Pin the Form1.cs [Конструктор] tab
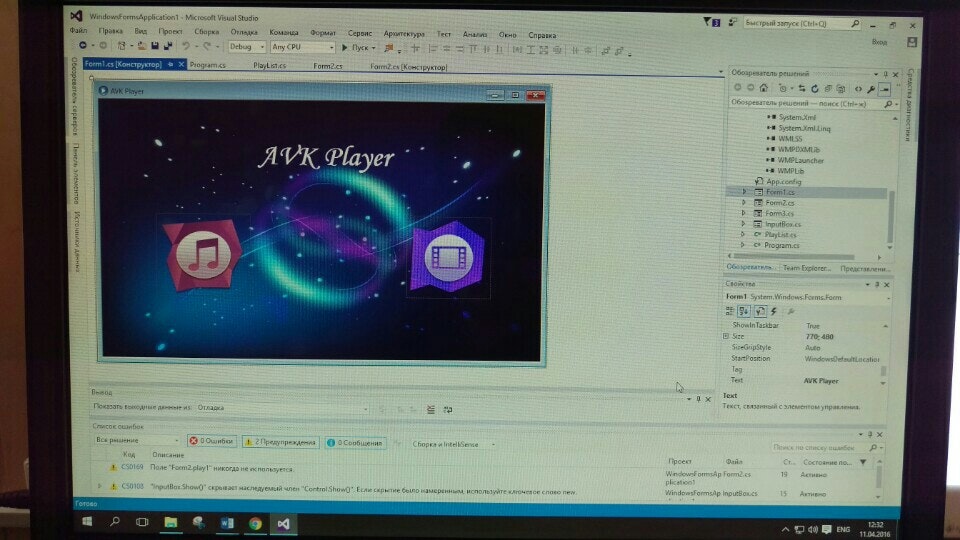This screenshot has height=540, width=960. click(171, 64)
